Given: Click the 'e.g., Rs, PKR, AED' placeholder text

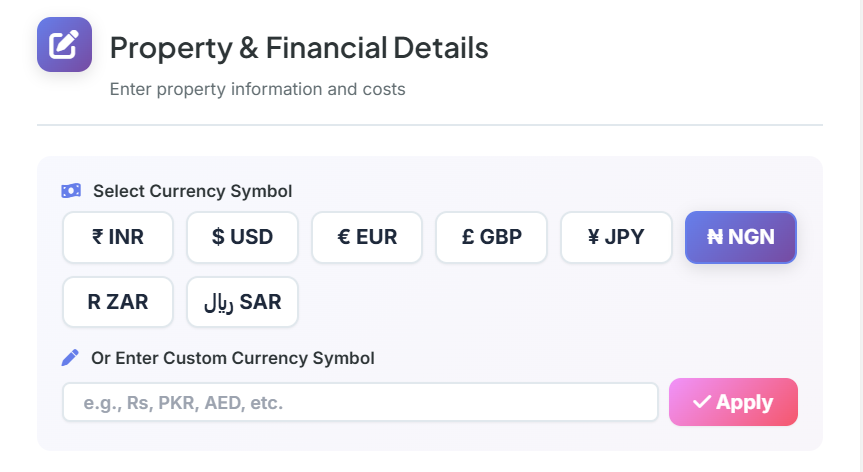Looking at the screenshot, I should tap(184, 403).
